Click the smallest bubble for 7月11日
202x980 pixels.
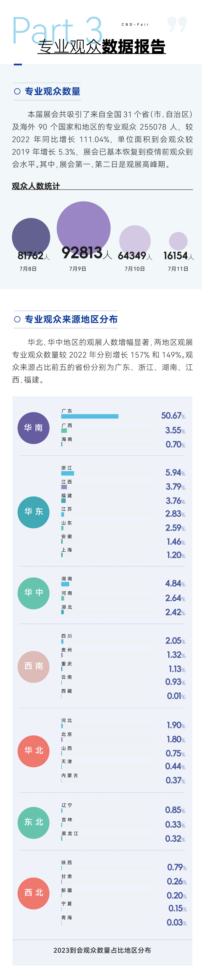[x=178, y=241]
